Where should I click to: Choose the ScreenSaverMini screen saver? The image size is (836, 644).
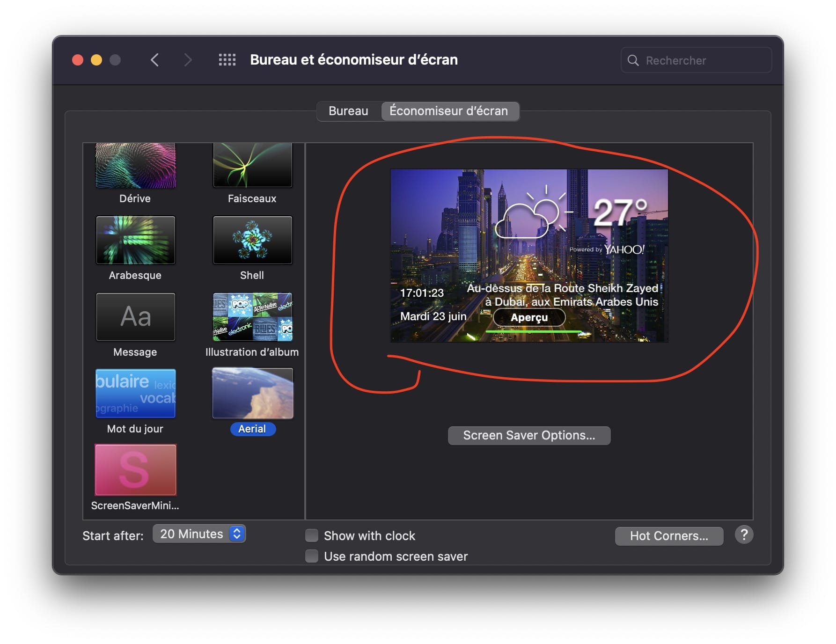tap(136, 470)
